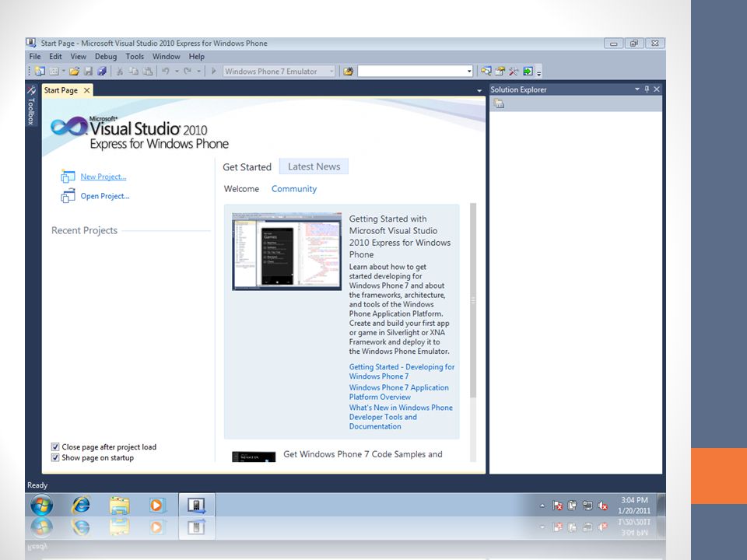Screen dimensions: 747x560
Task: Switch to the Latest News tab
Action: click(x=314, y=166)
